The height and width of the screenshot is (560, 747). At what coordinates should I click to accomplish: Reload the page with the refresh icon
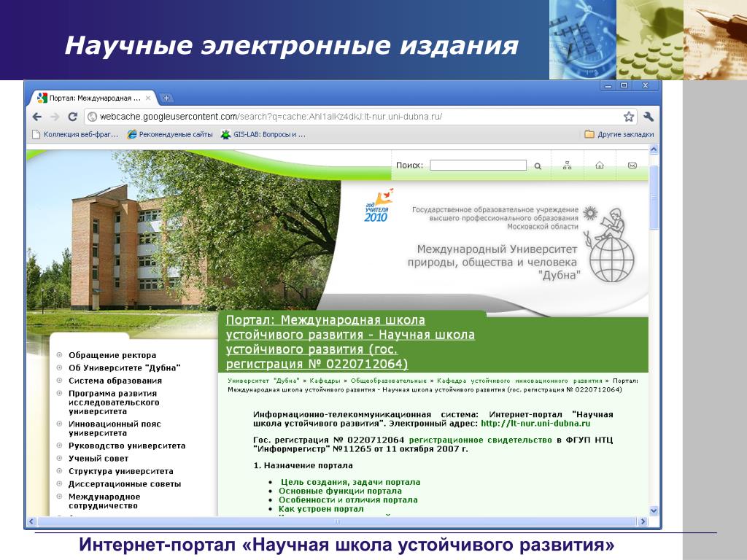pyautogui.click(x=72, y=117)
